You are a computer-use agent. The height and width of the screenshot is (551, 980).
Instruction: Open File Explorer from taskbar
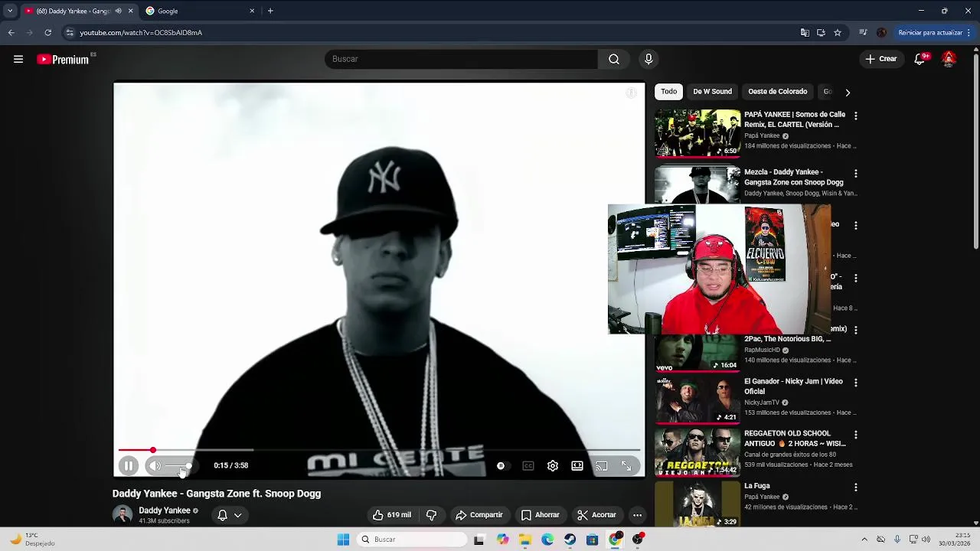tap(525, 540)
